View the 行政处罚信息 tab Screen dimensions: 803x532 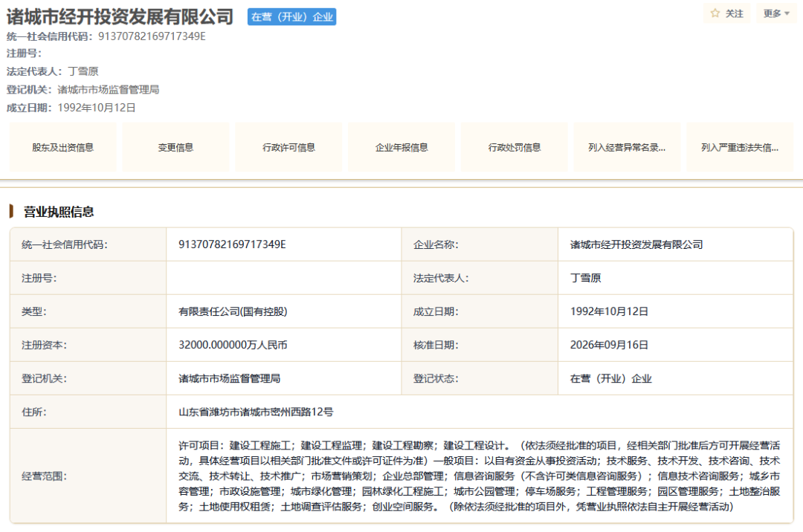[515, 147]
